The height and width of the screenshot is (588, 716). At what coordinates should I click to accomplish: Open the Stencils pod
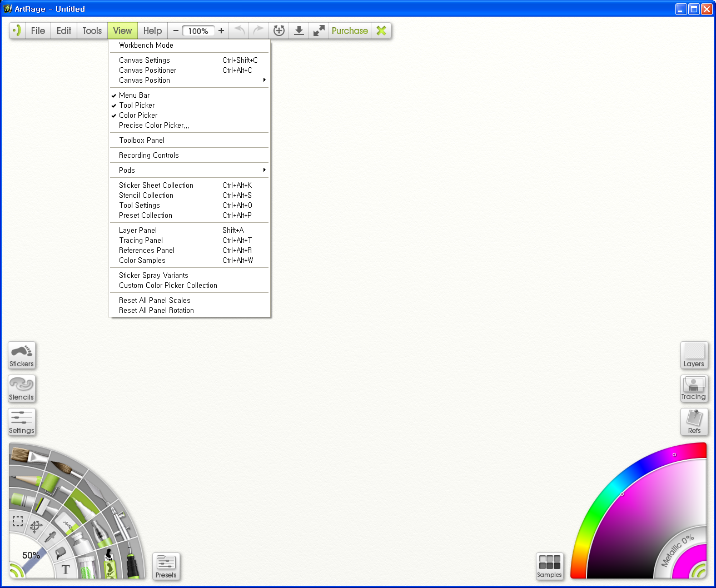click(x=22, y=389)
